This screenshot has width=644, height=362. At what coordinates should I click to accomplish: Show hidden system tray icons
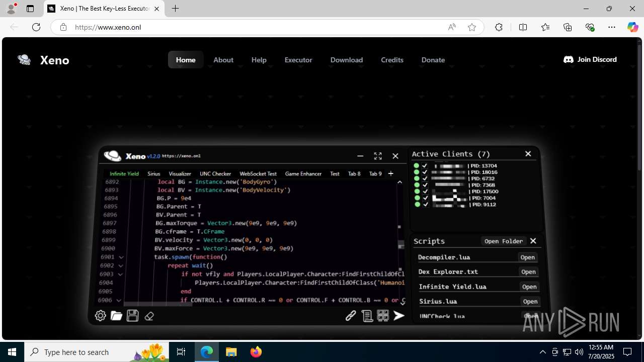[x=542, y=352]
